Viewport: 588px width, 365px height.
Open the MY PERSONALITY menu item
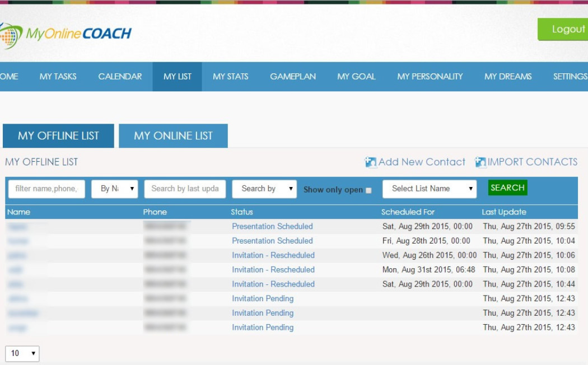430,77
